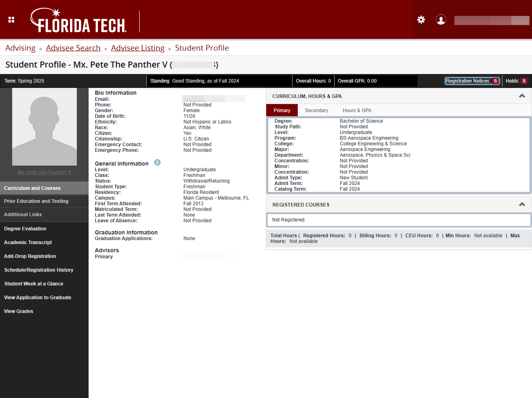
Task: Click the Billing Hours: 0 summary
Action: [379, 236]
